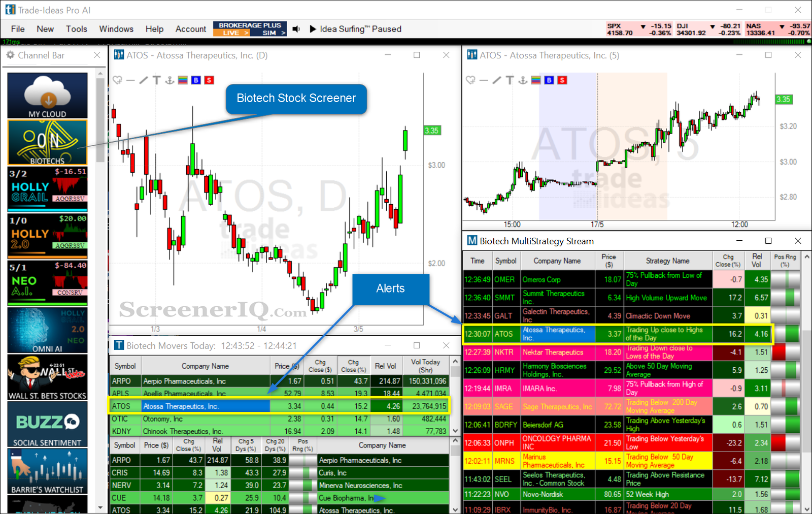Open the My Cloud channel

pos(47,95)
